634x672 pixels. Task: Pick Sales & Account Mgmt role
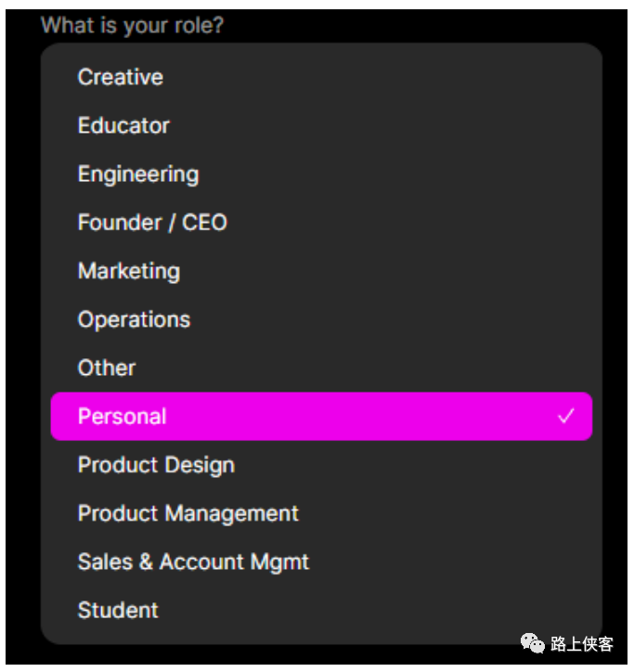193,562
